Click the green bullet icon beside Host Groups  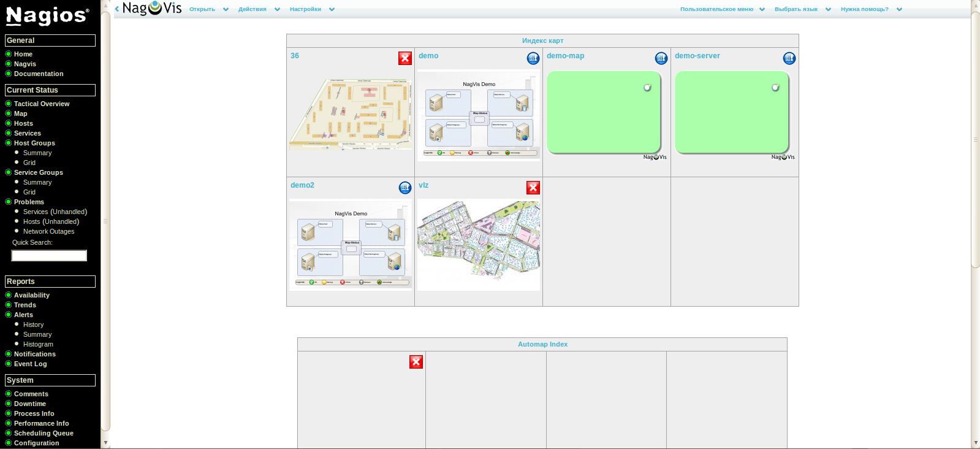click(9, 143)
